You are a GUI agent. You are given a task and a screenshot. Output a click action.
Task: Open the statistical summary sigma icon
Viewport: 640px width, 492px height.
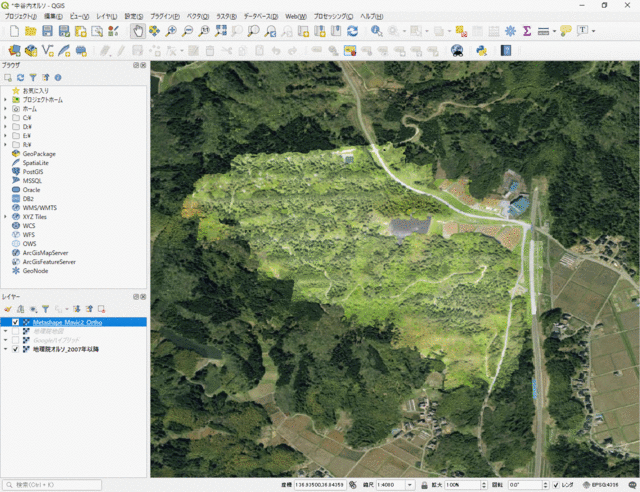click(x=527, y=31)
